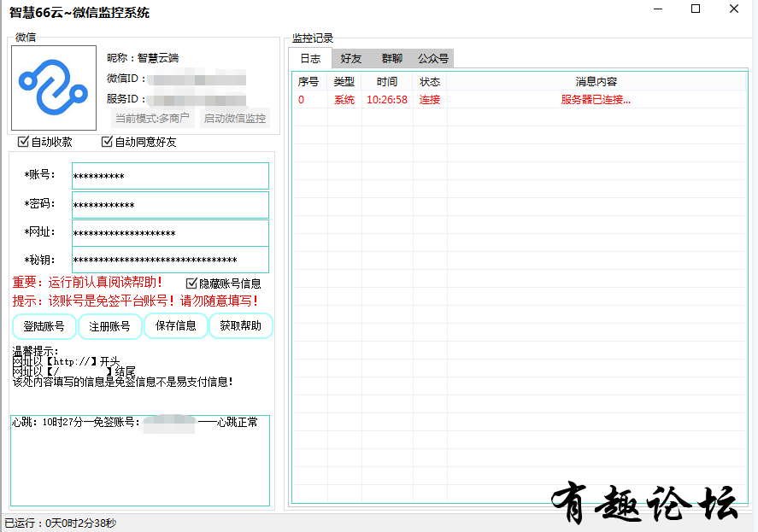
Task: Click the 登陆账号 button
Action: [44, 326]
